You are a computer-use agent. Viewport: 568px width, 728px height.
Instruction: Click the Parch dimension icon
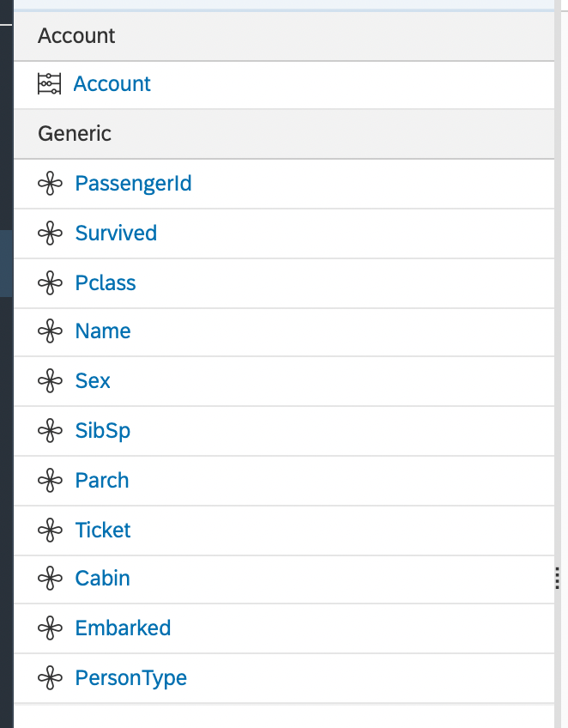click(51, 481)
